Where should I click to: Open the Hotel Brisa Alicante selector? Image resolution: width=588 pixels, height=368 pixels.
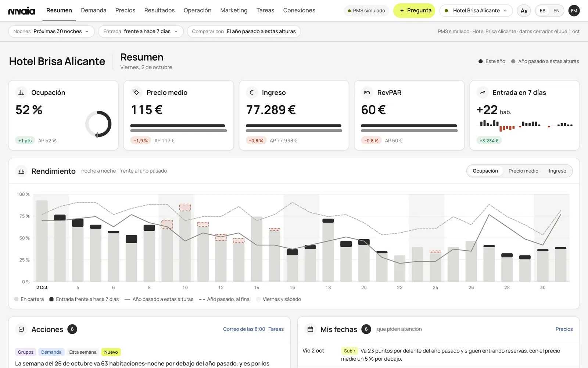point(476,11)
